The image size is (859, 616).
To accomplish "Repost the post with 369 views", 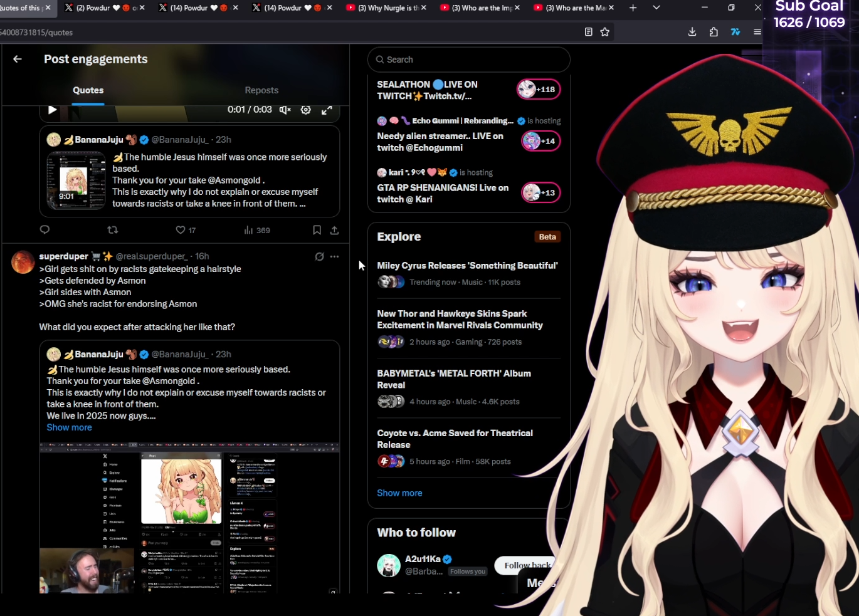I will click(113, 230).
